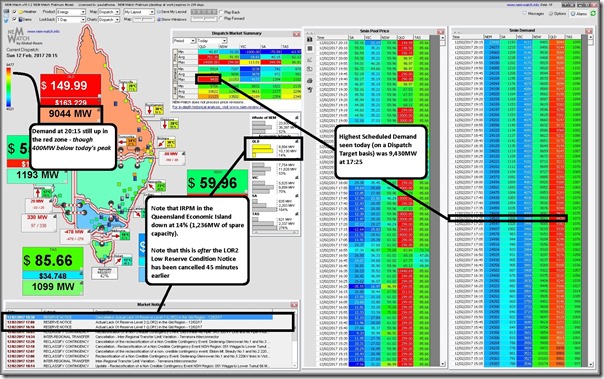The image size is (604, 379).
Task: Open the Options settings
Action: pyautogui.click(x=557, y=13)
